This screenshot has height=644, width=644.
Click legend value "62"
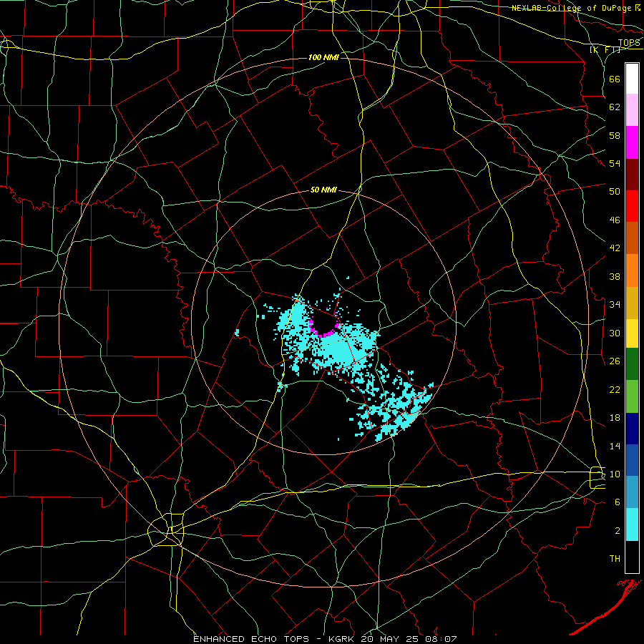(615, 107)
